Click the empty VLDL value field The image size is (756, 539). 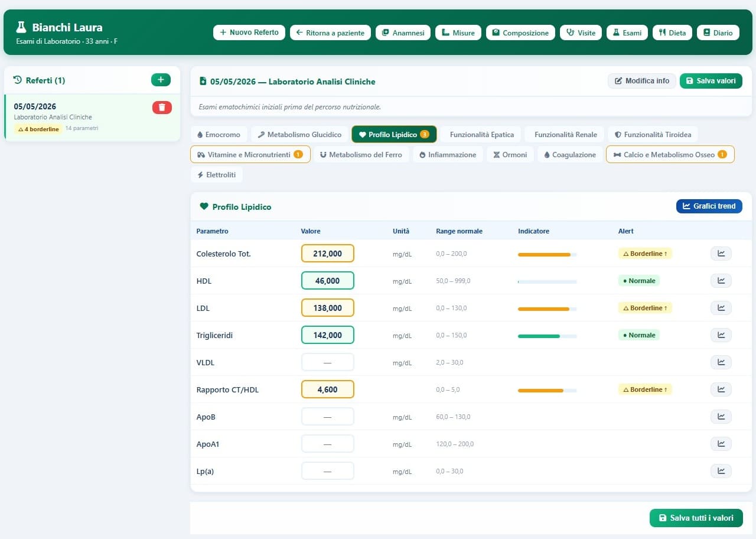(328, 362)
